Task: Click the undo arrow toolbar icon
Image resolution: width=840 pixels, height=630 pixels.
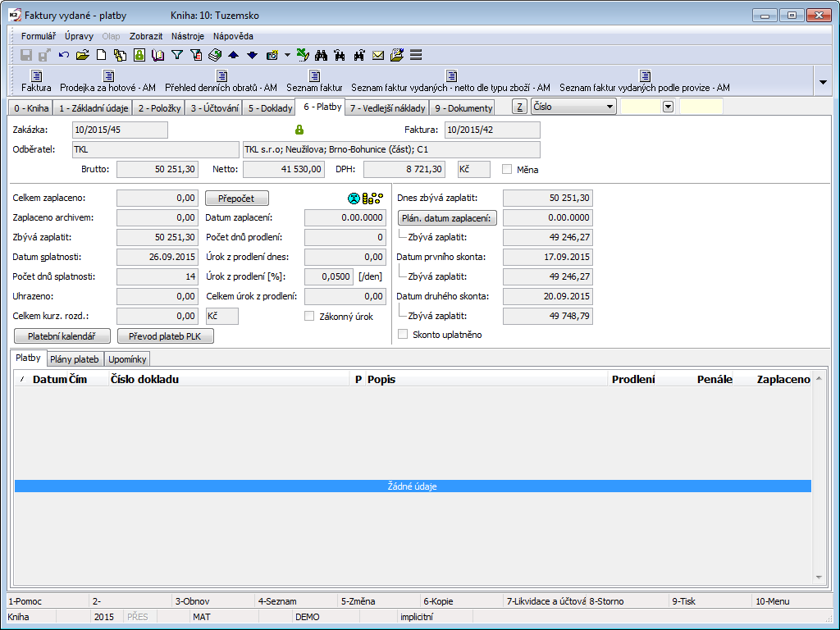Action: (x=64, y=55)
